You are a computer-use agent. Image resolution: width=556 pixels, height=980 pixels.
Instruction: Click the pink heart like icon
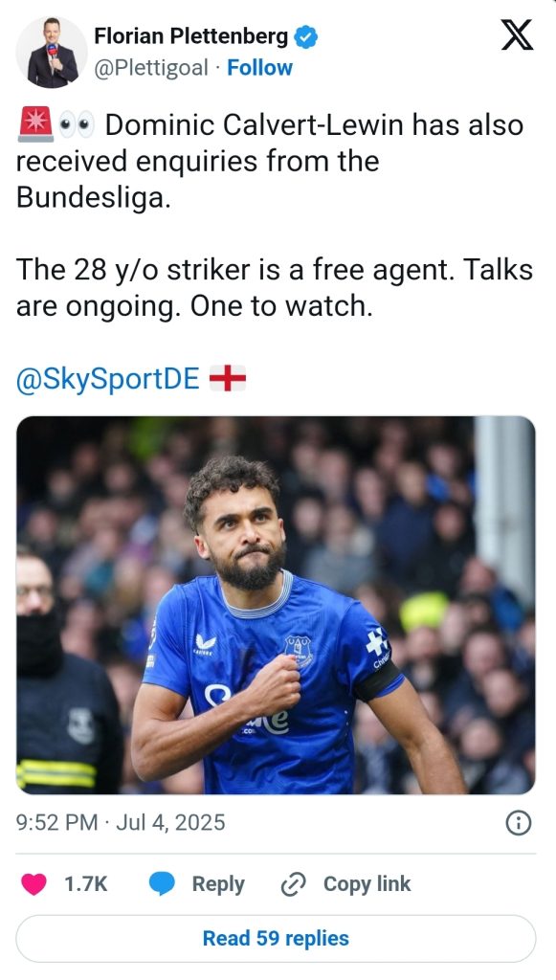[x=33, y=883]
